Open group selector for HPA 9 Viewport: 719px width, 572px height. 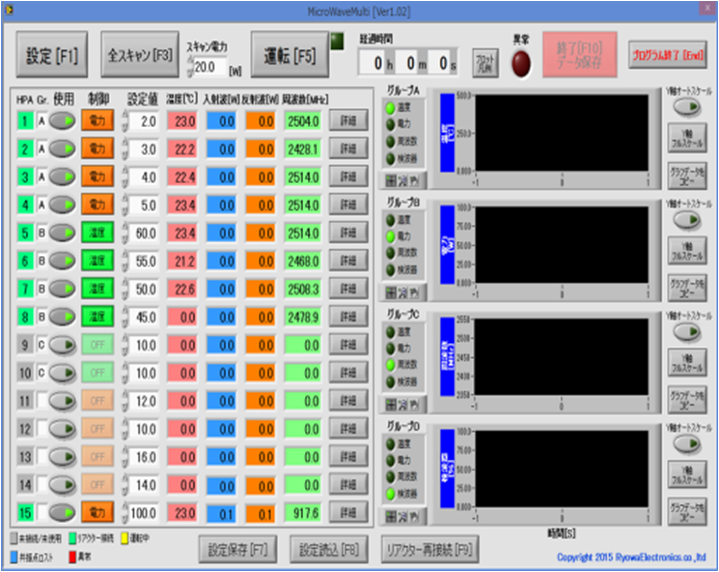42,344
